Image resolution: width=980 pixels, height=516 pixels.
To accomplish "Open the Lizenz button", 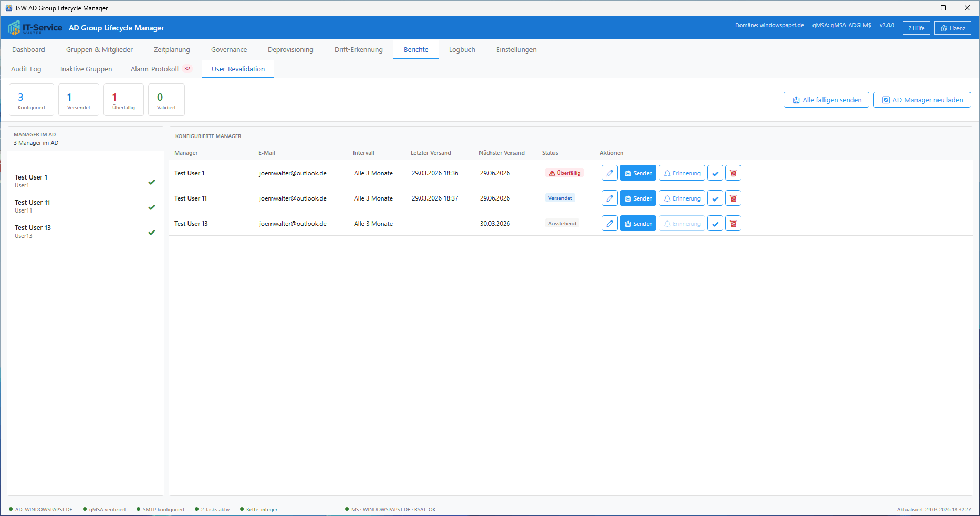I will pos(952,28).
